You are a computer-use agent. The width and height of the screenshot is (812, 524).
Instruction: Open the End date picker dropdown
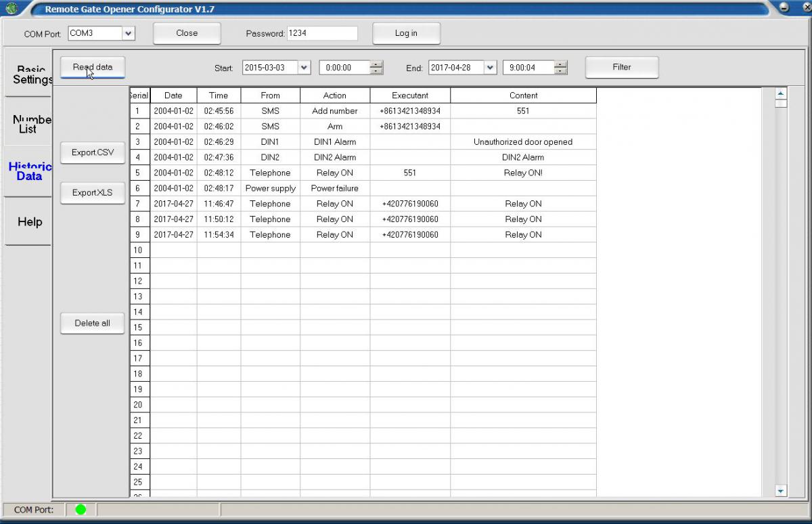click(x=491, y=68)
